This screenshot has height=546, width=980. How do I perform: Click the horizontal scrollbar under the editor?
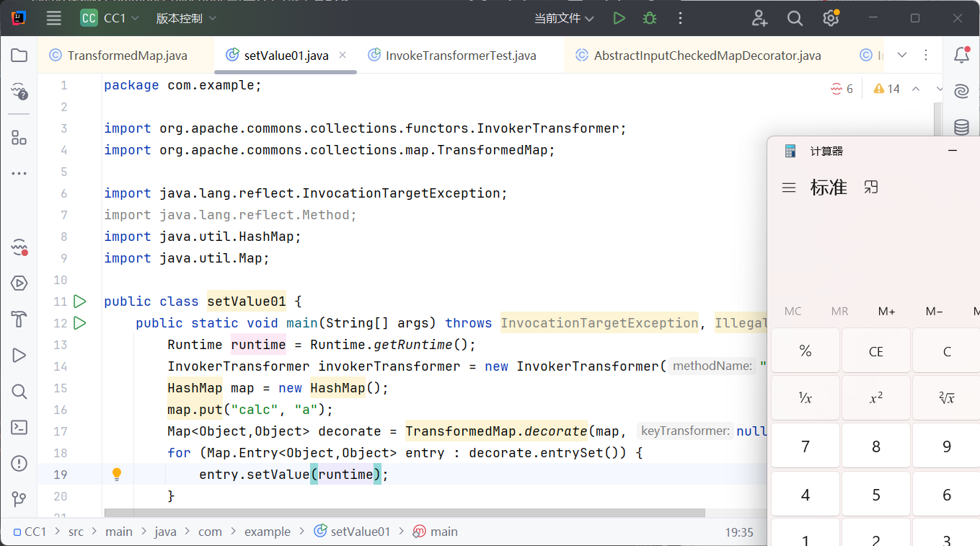(x=404, y=513)
